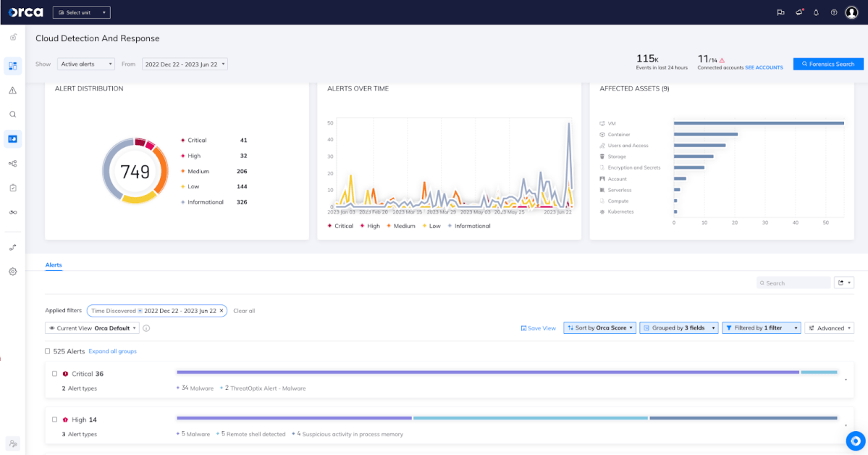This screenshot has height=455, width=868.
Task: Open the user profile avatar
Action: [x=851, y=12]
